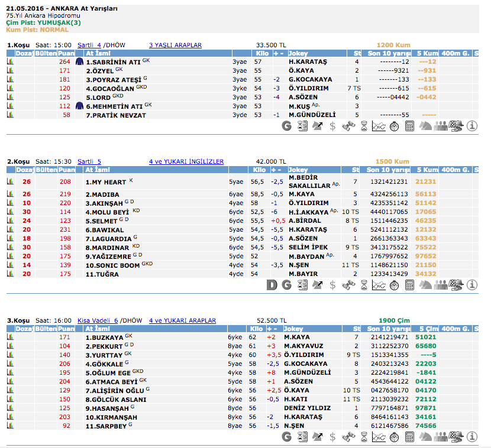
Task: Click the info circle icon for race 3
Action: tap(472, 437)
